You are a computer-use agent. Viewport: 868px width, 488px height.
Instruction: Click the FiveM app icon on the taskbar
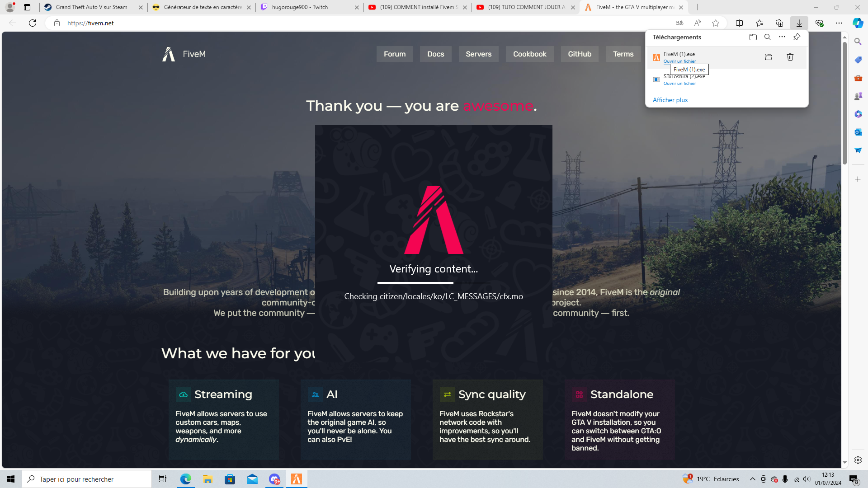297,479
